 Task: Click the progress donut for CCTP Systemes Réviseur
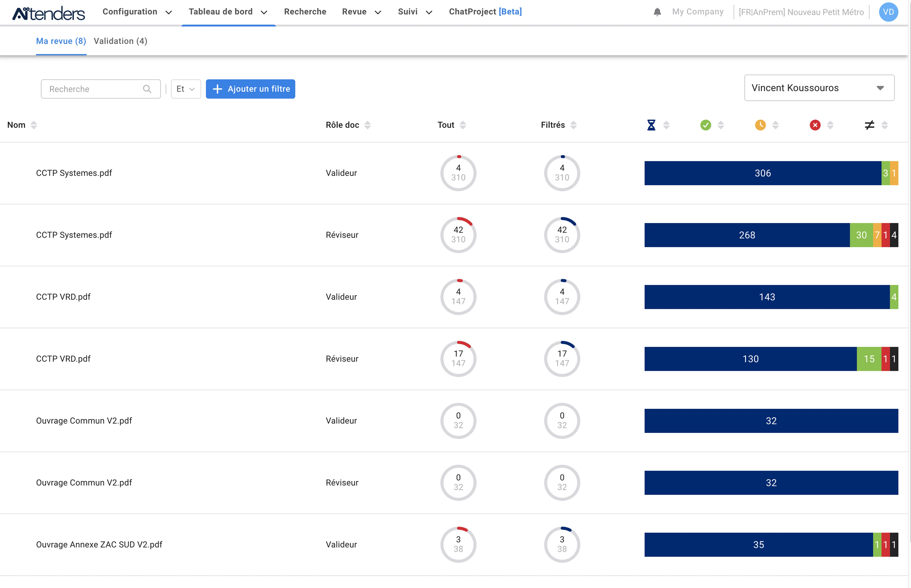pos(458,235)
